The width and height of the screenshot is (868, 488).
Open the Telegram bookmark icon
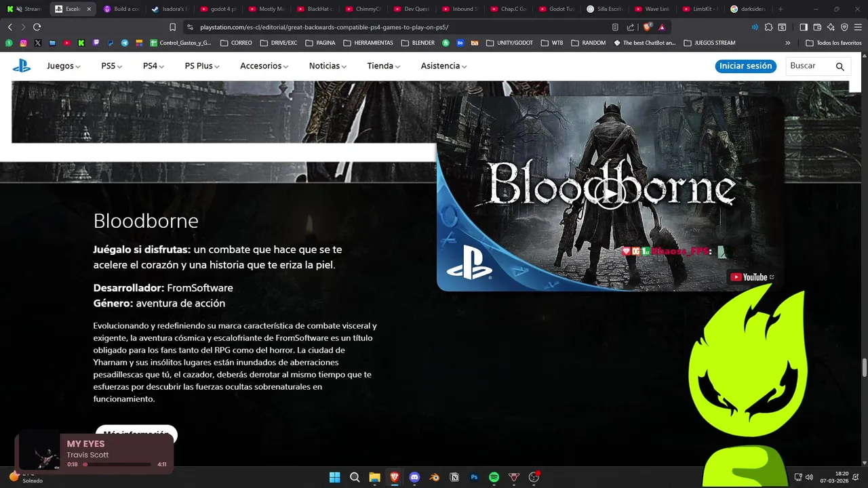[x=125, y=43]
